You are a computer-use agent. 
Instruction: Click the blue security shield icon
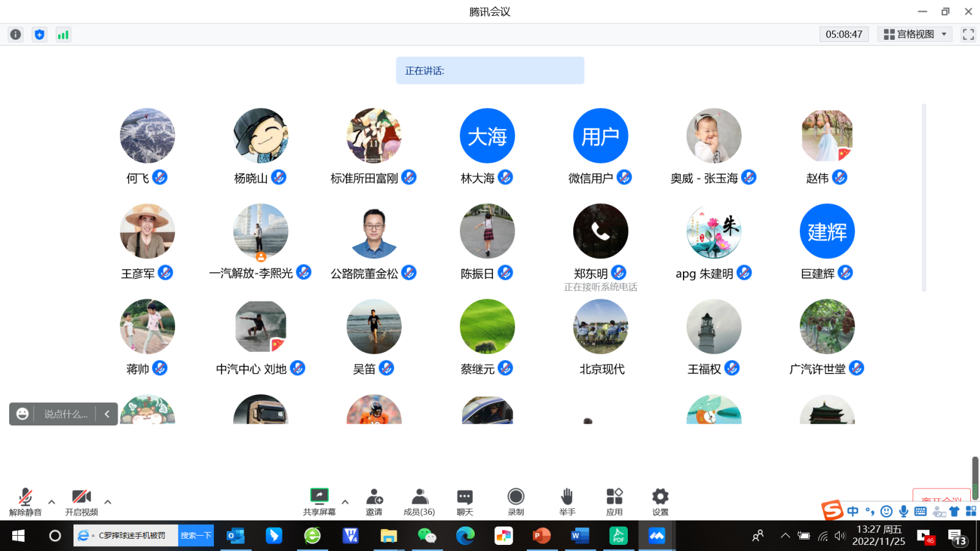(40, 35)
